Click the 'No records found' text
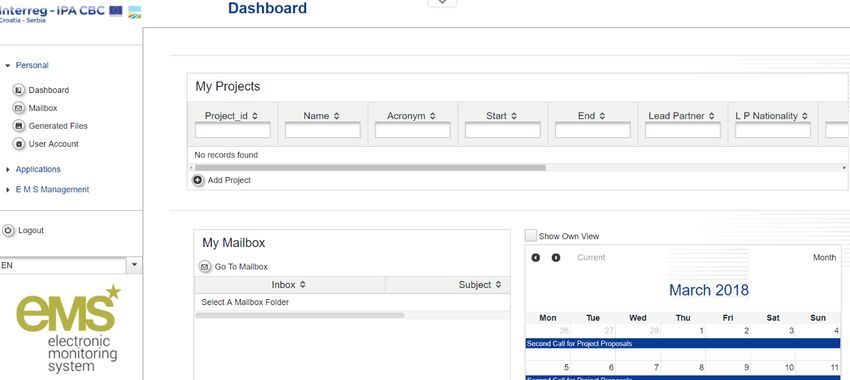 [226, 155]
